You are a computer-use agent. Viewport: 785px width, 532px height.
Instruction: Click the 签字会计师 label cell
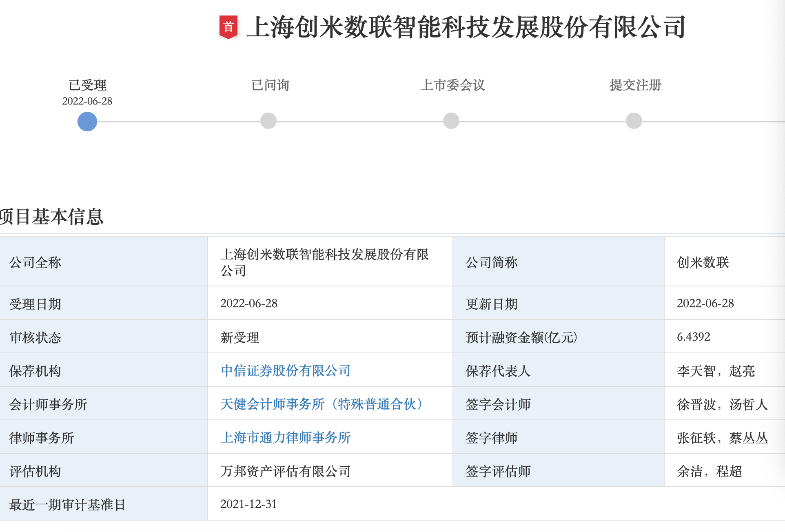pos(558,403)
